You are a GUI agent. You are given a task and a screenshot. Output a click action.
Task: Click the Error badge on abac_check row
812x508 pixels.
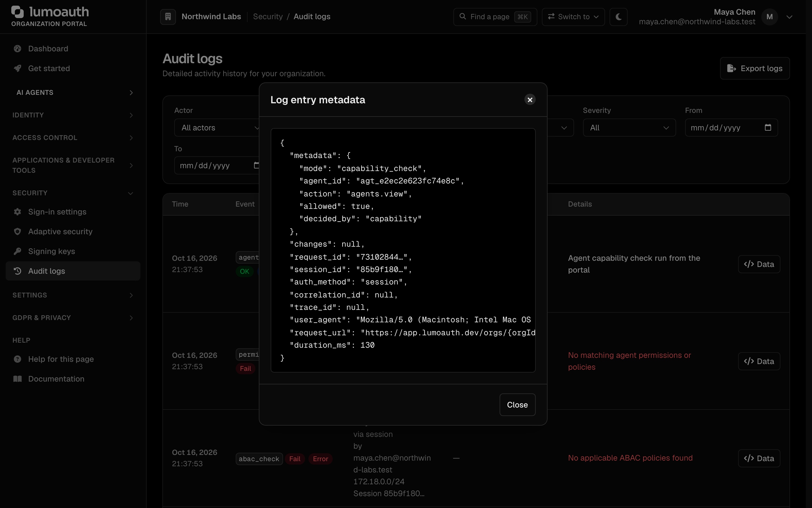321,459
